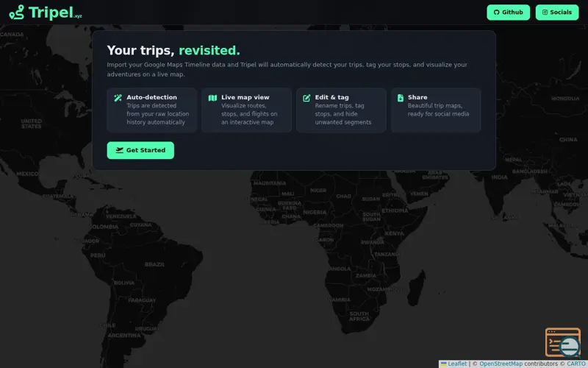Click the Instagram icon in Socials
Image resolution: width=588 pixels, height=368 pixels.
(x=545, y=13)
